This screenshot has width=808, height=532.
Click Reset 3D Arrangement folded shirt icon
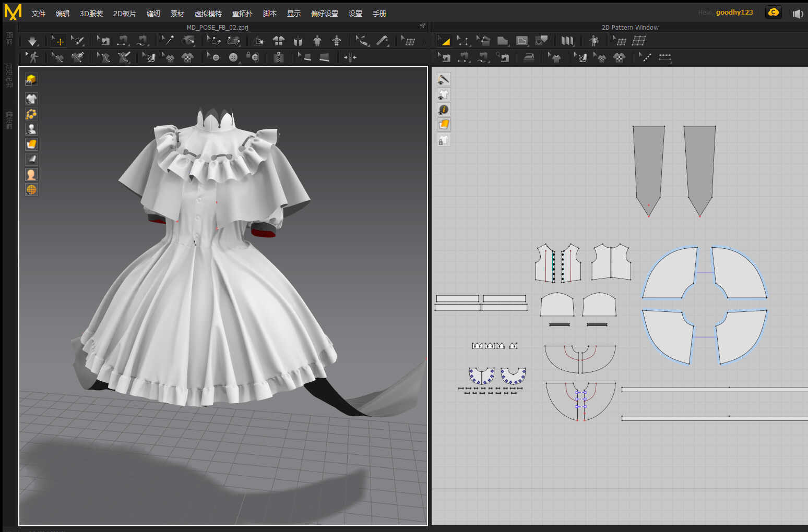pos(298,41)
